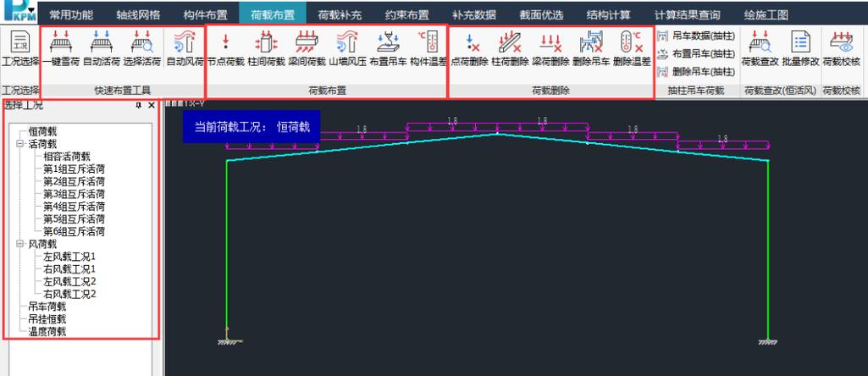Click the PKPM application logo menu
The height and width of the screenshot is (376, 868).
(19, 12)
